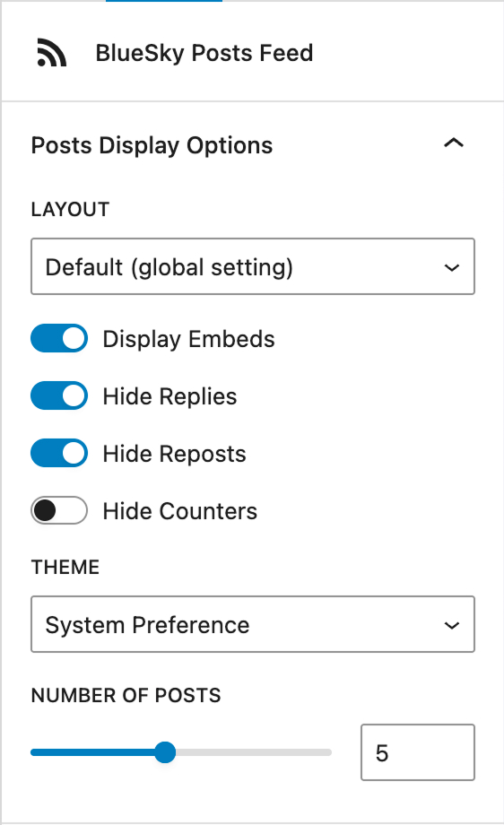The width and height of the screenshot is (504, 825).
Task: Click the Hide Reposts label text
Action: pyautogui.click(x=175, y=454)
